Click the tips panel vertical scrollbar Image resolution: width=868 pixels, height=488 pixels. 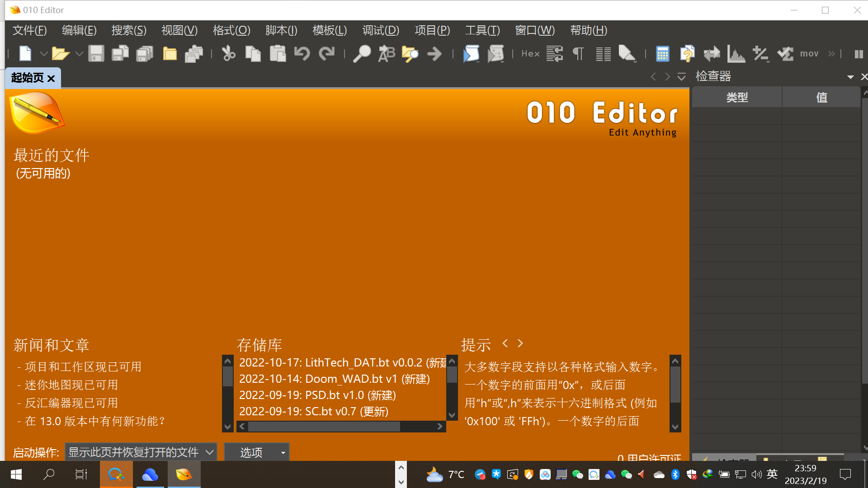click(675, 394)
